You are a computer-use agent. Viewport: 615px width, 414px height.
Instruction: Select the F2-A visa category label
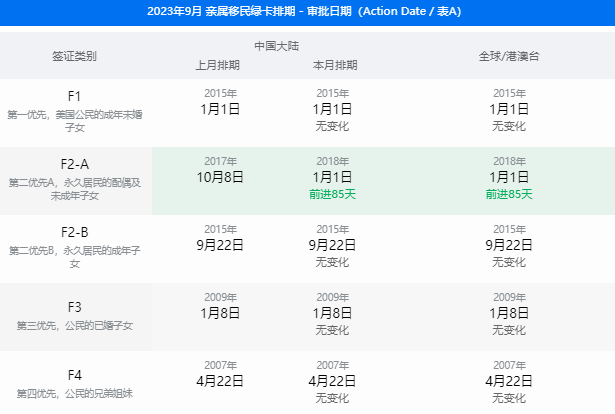coord(74,164)
